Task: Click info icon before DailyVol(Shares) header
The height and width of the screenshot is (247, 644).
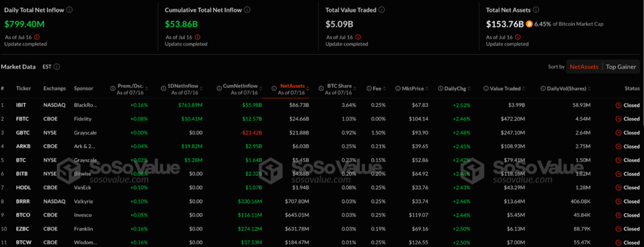Action: click(543, 88)
